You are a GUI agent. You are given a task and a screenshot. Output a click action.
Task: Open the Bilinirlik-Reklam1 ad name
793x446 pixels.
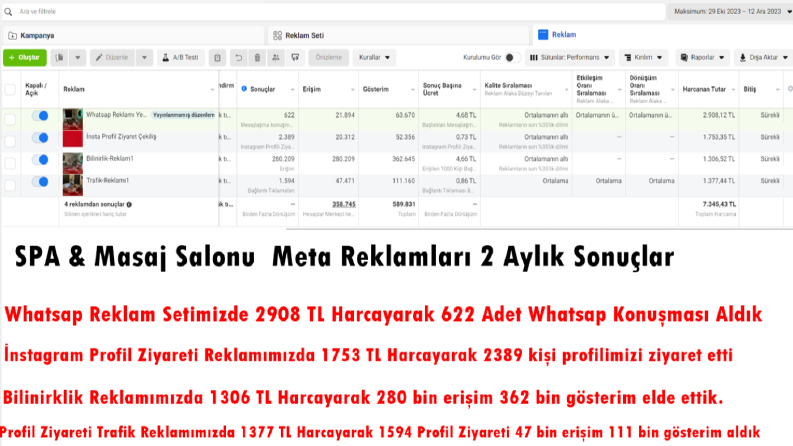(x=110, y=159)
